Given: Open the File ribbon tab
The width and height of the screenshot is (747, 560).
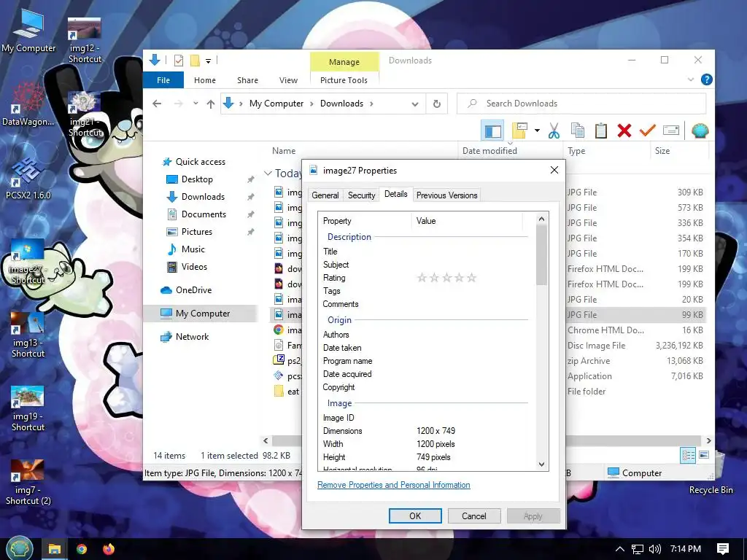Looking at the screenshot, I should tap(163, 80).
